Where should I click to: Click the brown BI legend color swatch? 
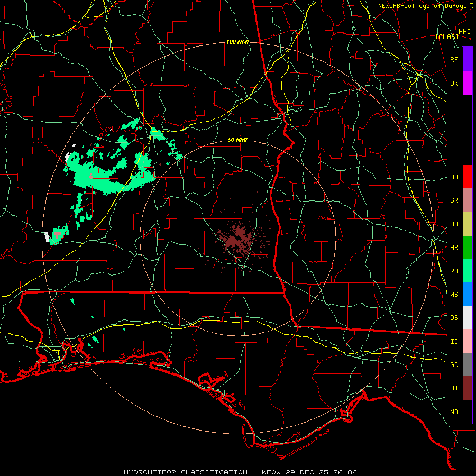[467, 388]
